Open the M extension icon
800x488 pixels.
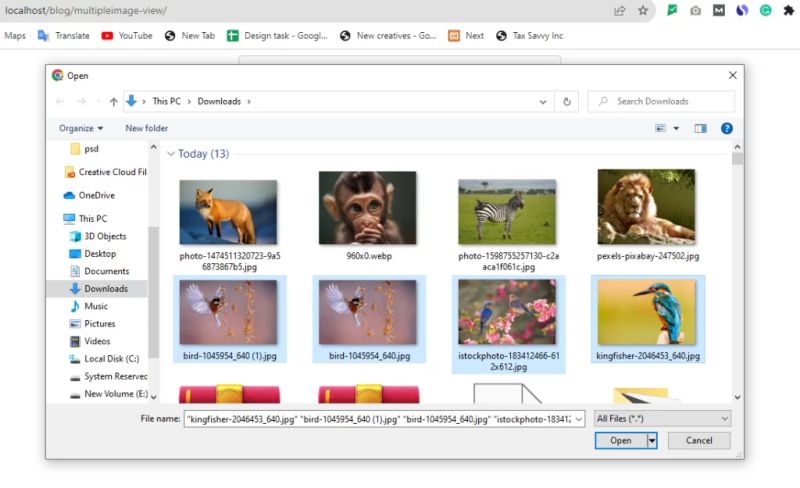[x=718, y=10]
